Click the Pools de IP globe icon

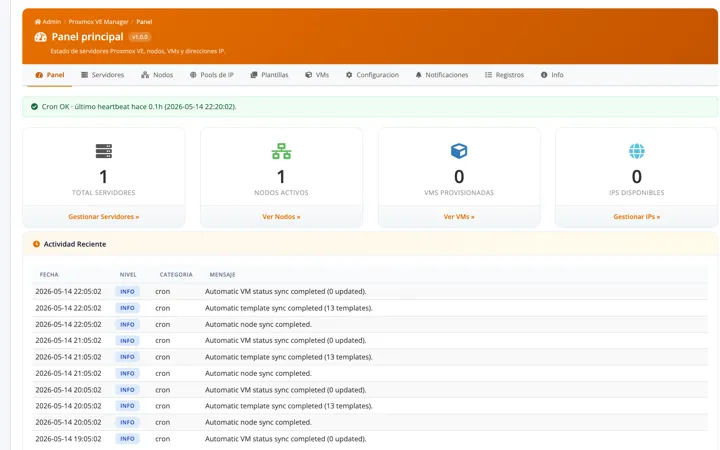tap(193, 75)
